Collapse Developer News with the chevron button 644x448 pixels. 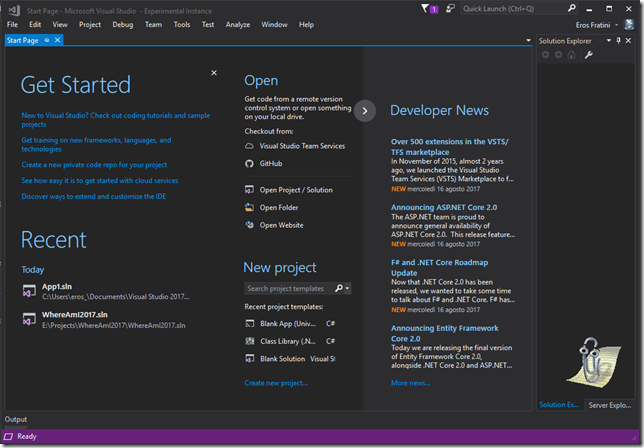(365, 111)
